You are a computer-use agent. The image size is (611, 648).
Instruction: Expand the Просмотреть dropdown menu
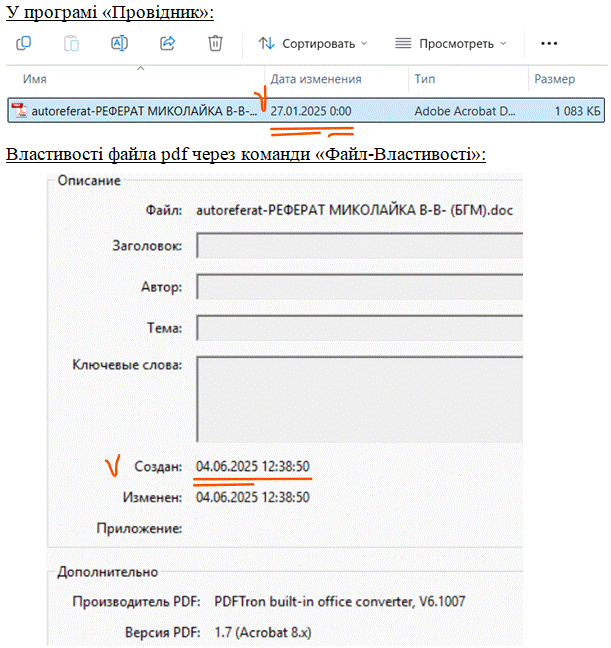450,43
